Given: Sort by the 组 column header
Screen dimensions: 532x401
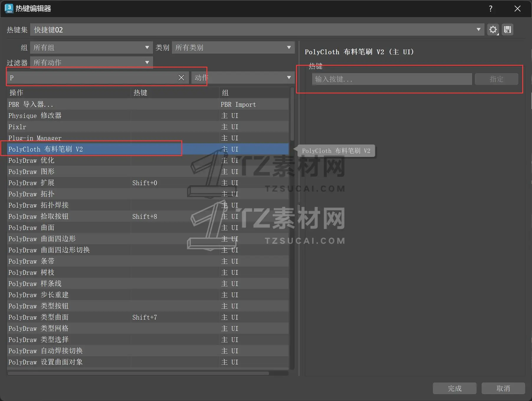Looking at the screenshot, I should 254,93.
